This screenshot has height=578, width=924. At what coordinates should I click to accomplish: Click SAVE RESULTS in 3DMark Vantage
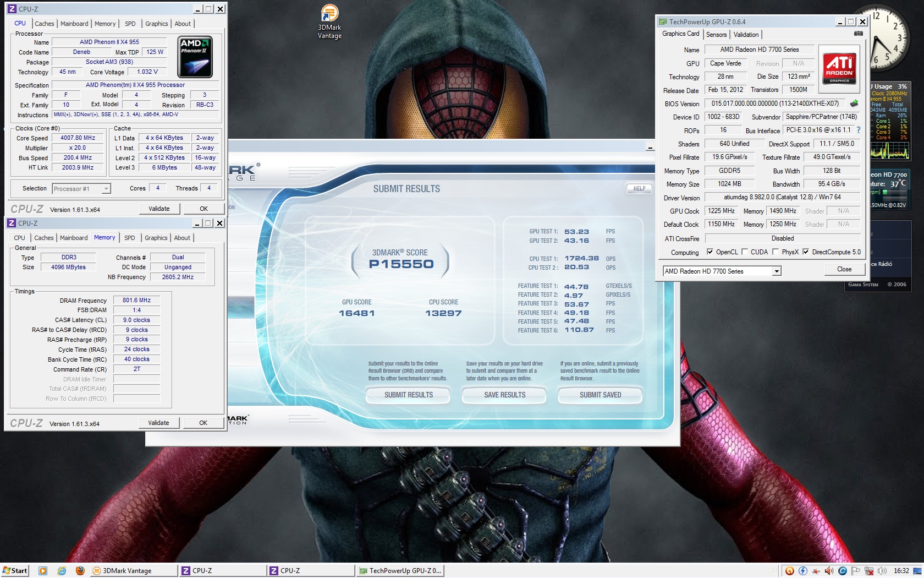(504, 395)
